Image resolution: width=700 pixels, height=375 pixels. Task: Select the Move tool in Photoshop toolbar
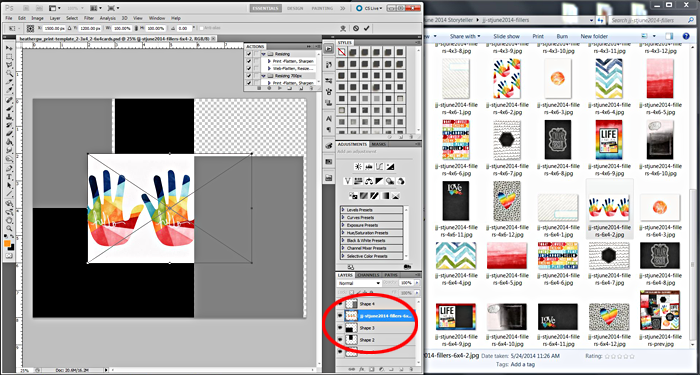coord(9,48)
